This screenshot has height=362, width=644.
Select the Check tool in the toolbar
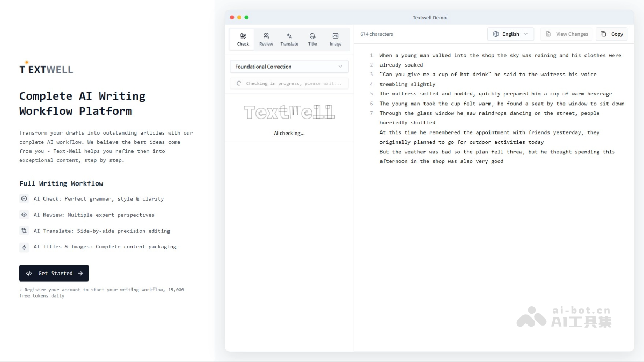[243, 39]
